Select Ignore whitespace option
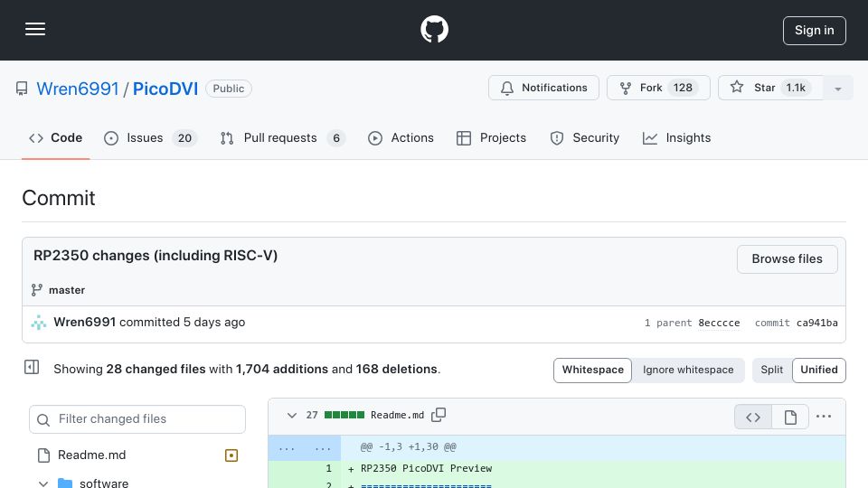The width and height of the screenshot is (868, 488). [688, 370]
